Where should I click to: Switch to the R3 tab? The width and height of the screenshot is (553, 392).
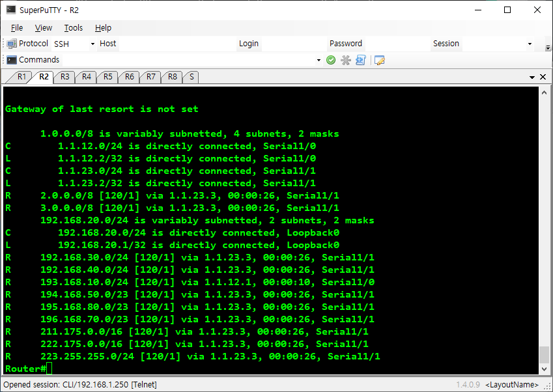[x=65, y=77]
